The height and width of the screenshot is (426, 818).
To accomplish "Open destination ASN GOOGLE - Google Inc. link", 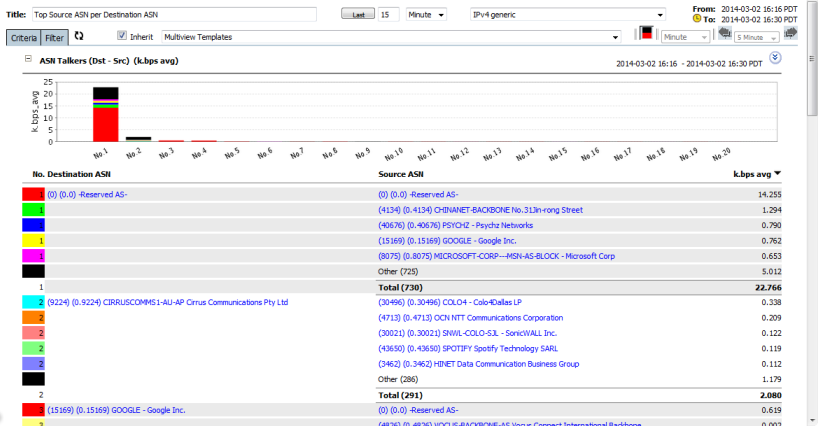I will tap(116, 410).
